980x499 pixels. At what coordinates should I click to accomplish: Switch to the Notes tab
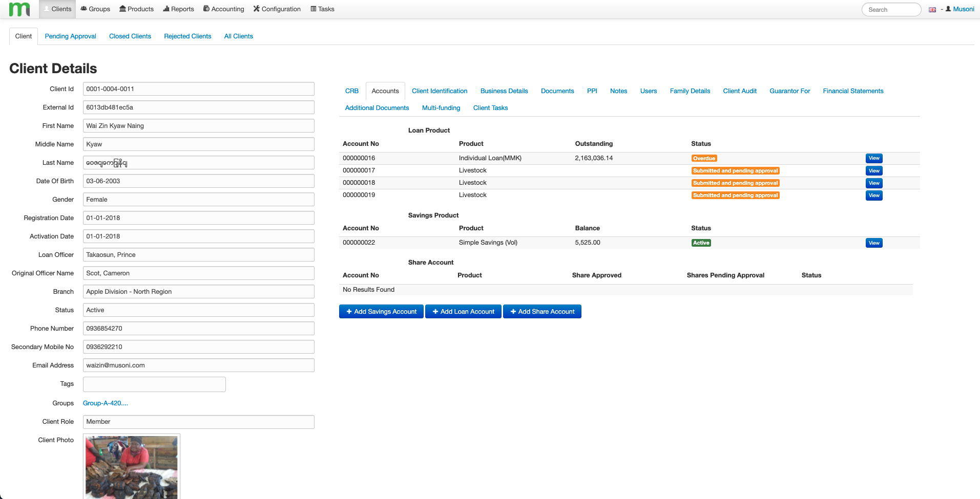[618, 91]
